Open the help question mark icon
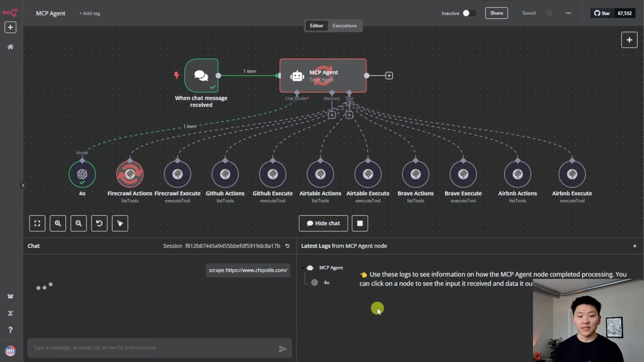 pos(10,330)
